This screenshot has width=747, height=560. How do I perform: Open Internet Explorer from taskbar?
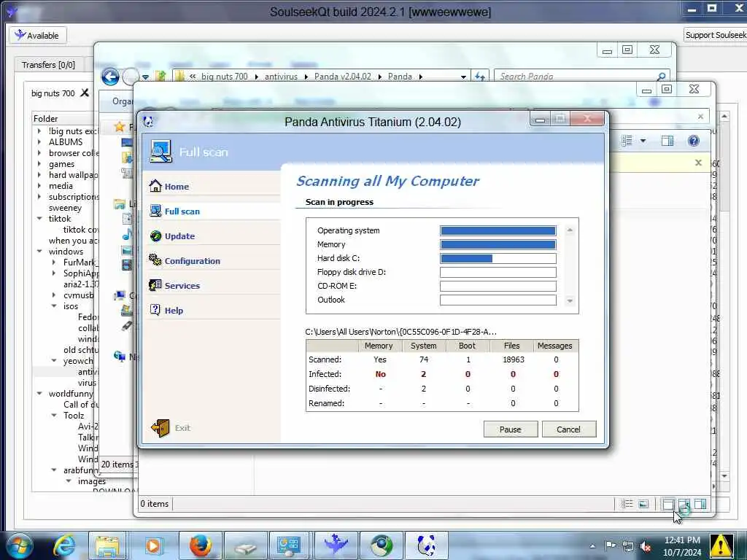64,545
